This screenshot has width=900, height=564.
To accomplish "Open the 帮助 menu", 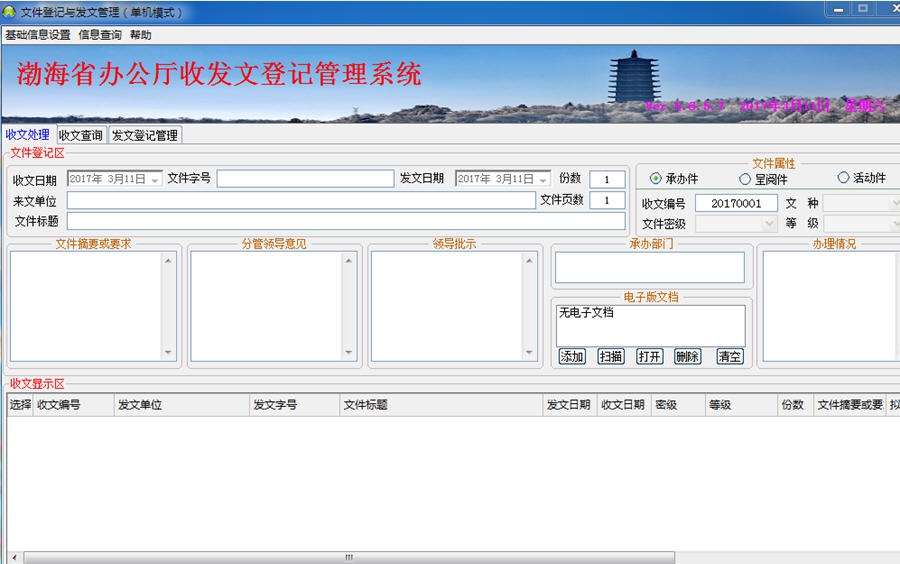I will pyautogui.click(x=141, y=35).
